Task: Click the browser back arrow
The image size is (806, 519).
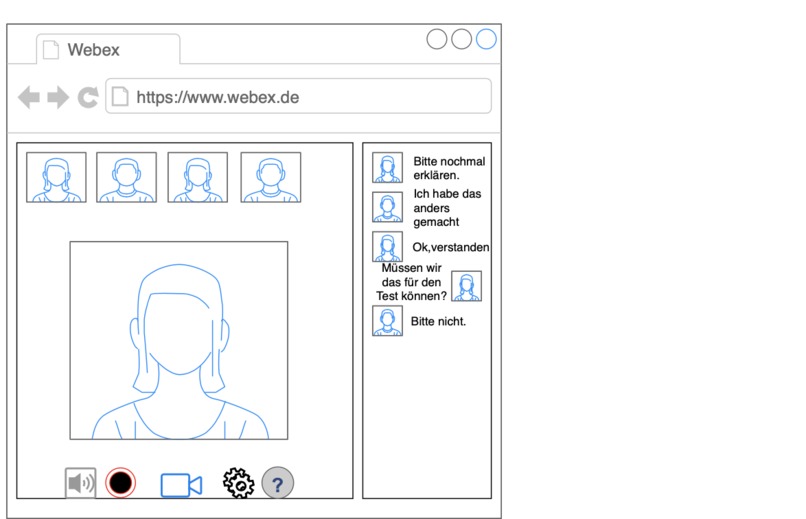Action: click(x=29, y=97)
